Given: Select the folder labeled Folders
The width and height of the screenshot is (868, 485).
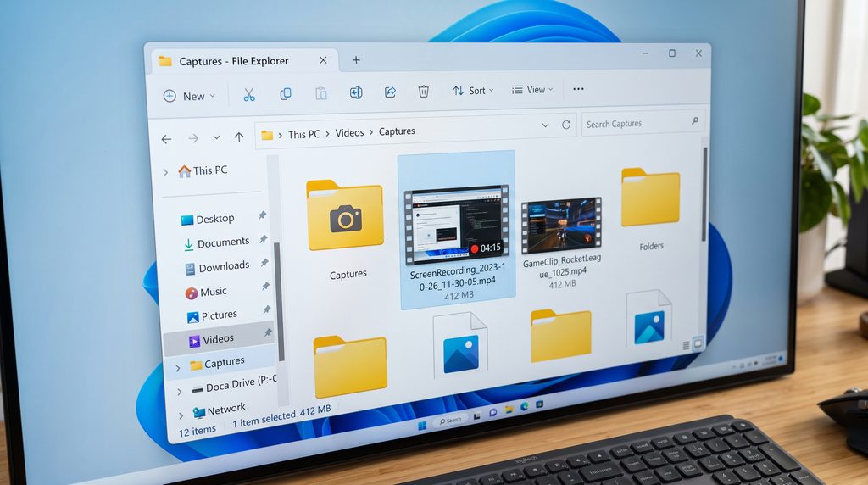Looking at the screenshot, I should (x=650, y=209).
